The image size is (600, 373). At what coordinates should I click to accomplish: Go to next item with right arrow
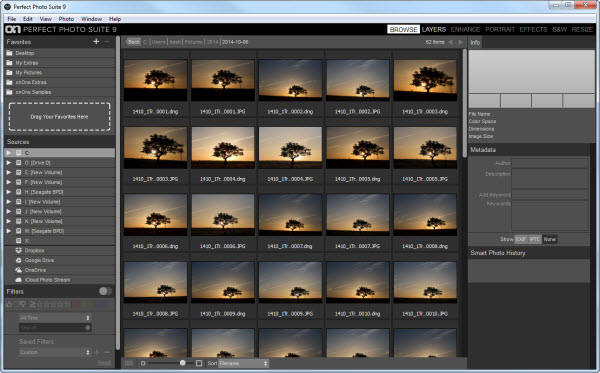(460, 42)
